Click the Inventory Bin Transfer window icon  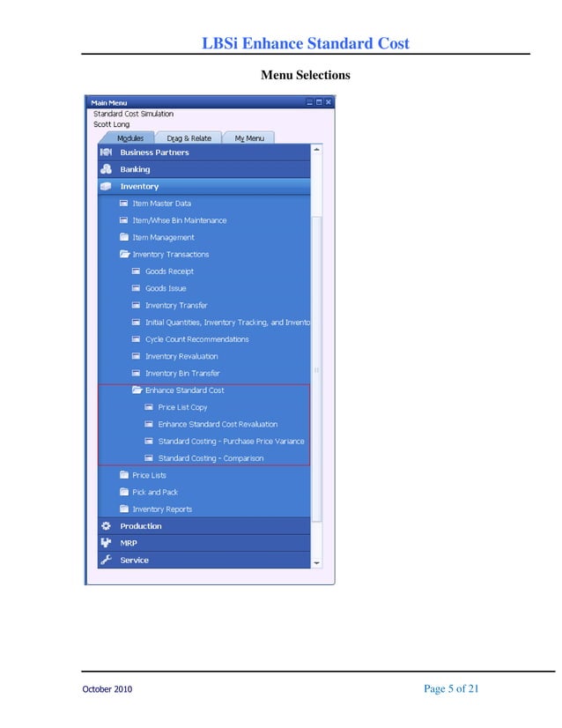point(136,374)
